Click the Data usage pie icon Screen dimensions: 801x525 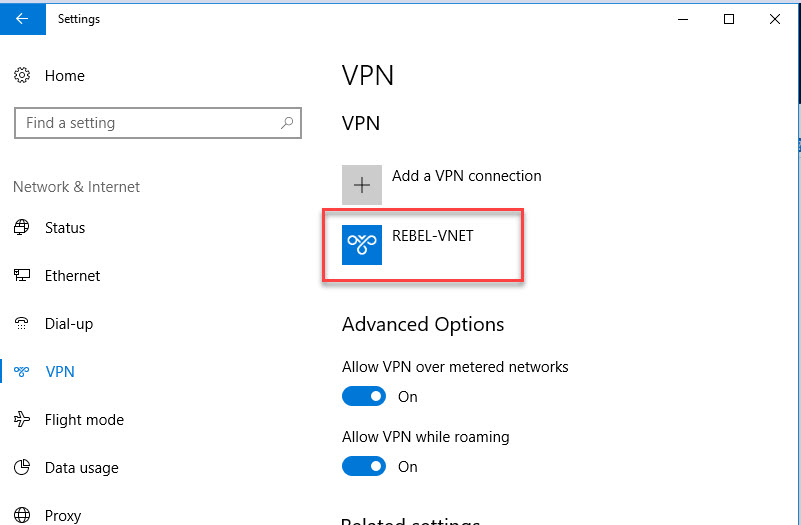21,468
